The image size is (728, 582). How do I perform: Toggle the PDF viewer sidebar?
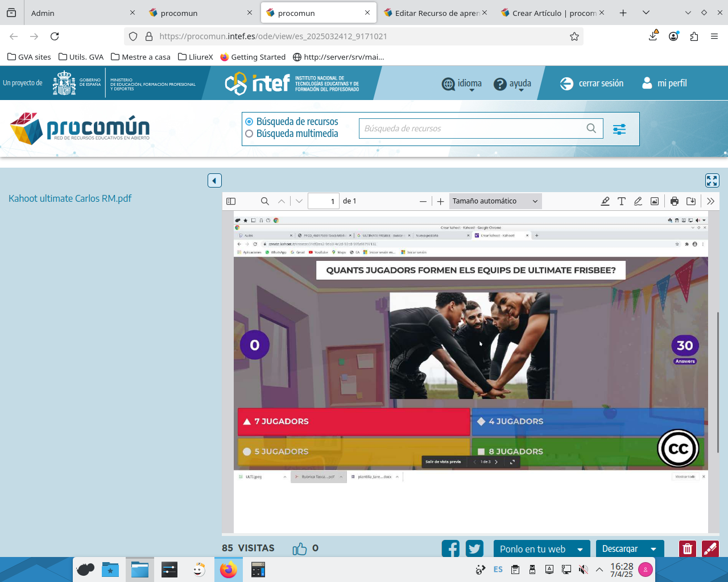click(x=231, y=201)
